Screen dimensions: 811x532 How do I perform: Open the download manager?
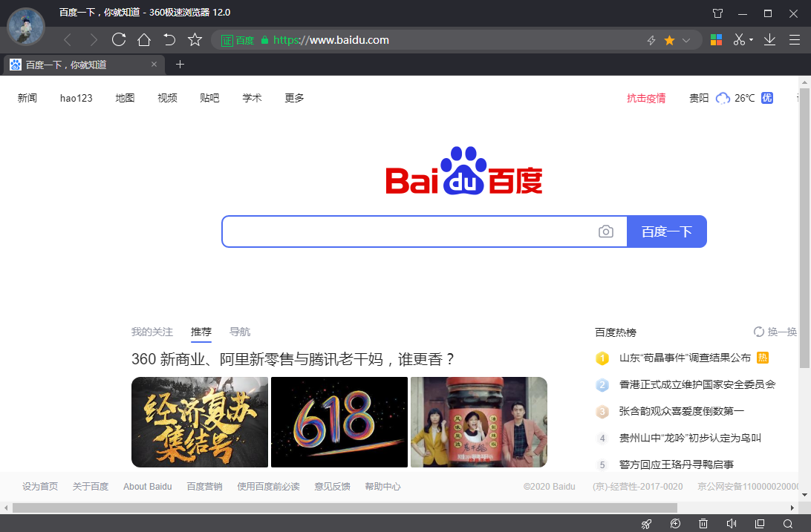coord(770,39)
